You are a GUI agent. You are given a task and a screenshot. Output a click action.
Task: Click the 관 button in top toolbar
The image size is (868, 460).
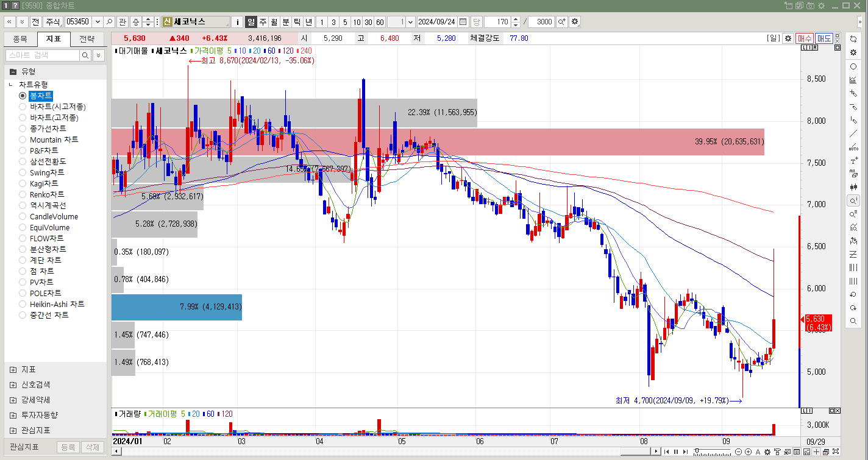pyautogui.click(x=123, y=21)
